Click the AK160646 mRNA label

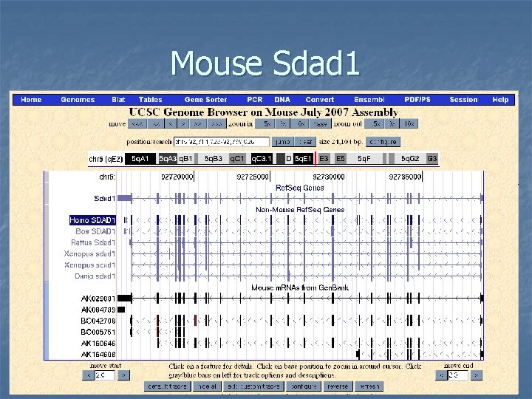click(98, 344)
